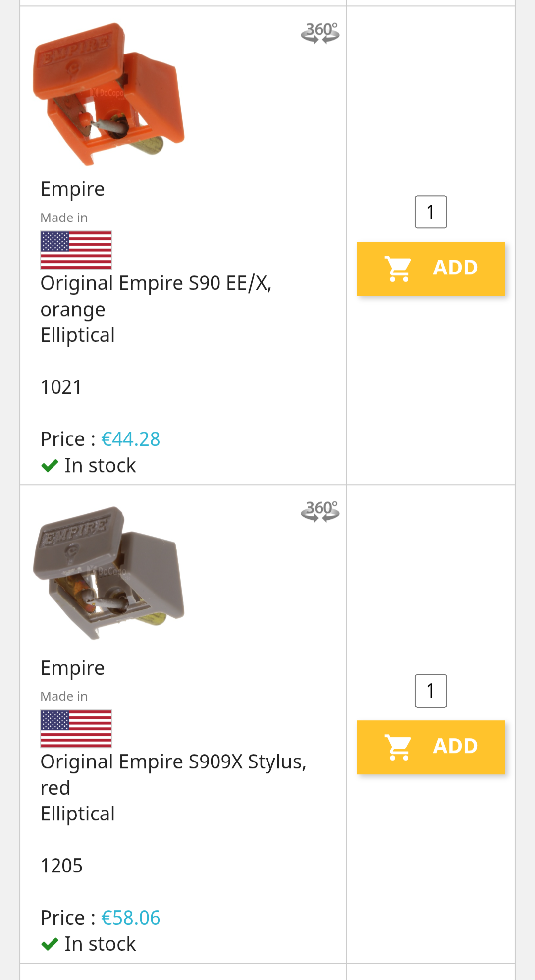
Task: Click the €44.28 price
Action: (130, 439)
